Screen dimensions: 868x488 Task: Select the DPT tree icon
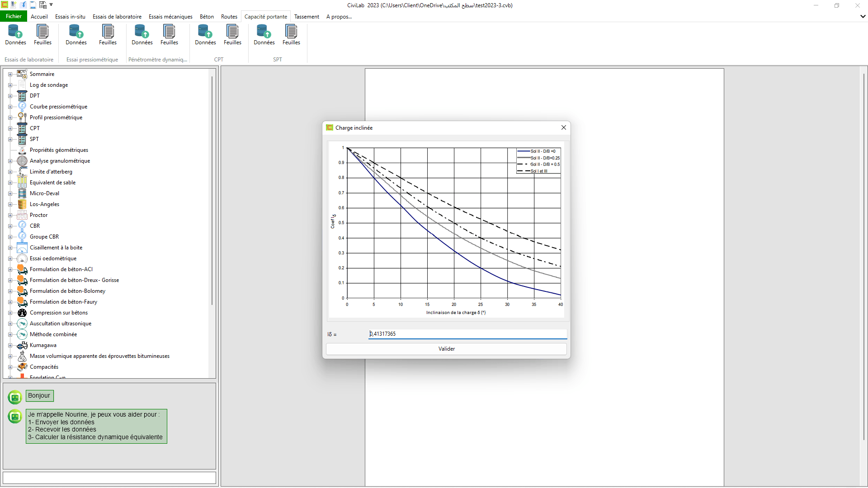tap(22, 96)
